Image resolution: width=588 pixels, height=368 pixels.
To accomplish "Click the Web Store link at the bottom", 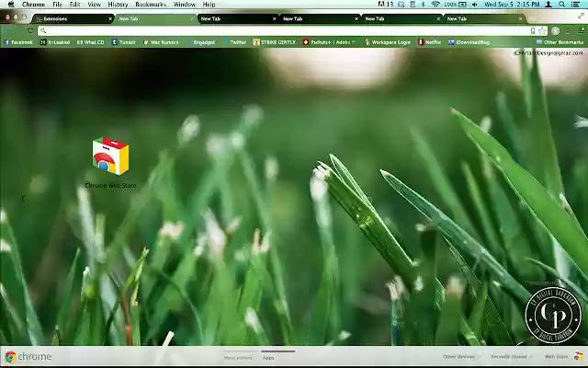I will [x=557, y=356].
